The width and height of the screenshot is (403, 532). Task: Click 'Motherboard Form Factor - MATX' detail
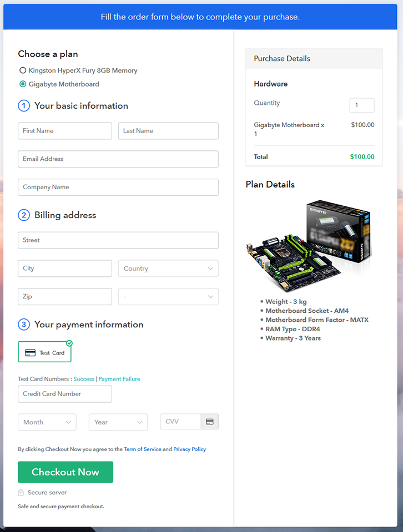click(317, 320)
